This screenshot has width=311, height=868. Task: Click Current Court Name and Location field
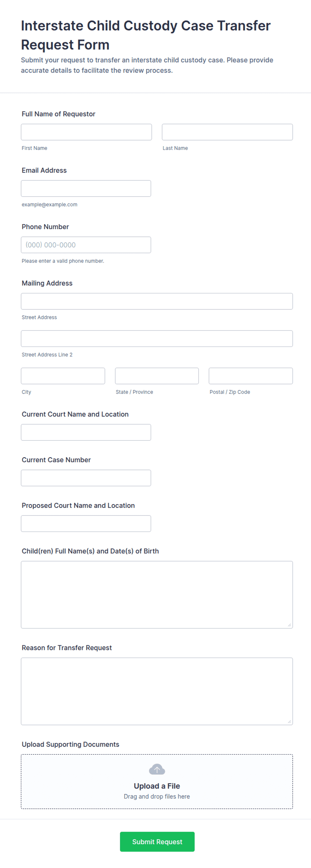86,432
